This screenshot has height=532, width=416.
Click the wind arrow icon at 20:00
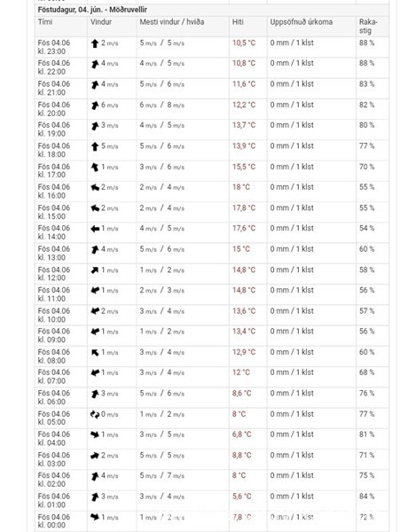[95, 106]
